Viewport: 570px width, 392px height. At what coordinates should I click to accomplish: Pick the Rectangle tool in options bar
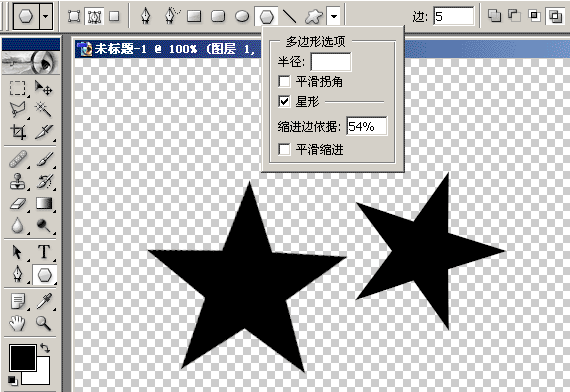point(194,16)
